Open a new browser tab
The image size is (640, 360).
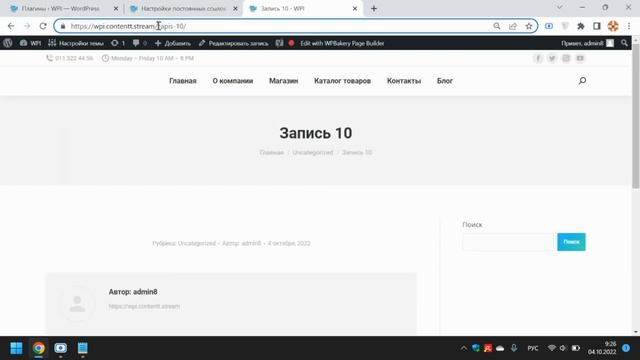pos(374,9)
